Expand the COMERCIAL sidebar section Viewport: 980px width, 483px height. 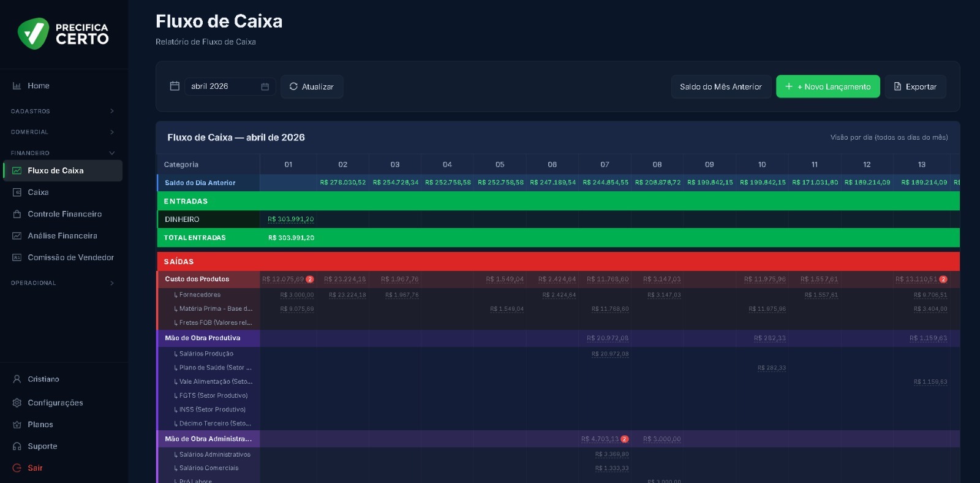[61, 132]
